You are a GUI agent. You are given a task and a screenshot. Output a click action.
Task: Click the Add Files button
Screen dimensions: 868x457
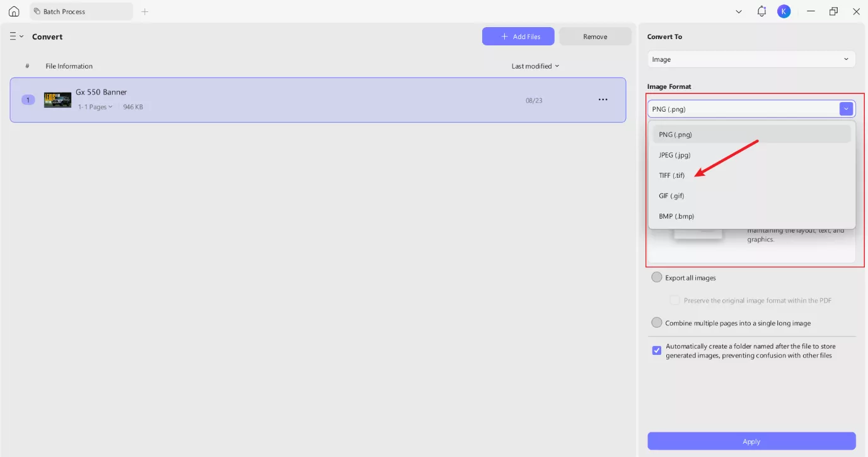[518, 37]
